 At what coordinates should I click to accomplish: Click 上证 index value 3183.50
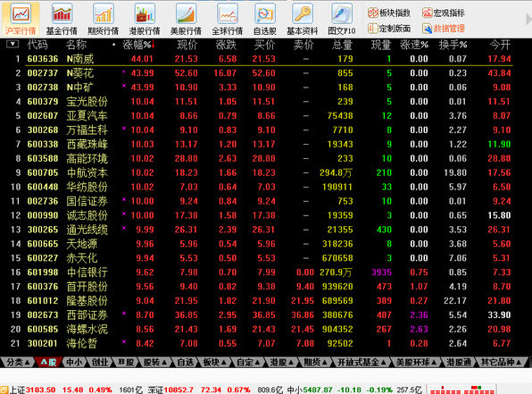tap(40, 390)
